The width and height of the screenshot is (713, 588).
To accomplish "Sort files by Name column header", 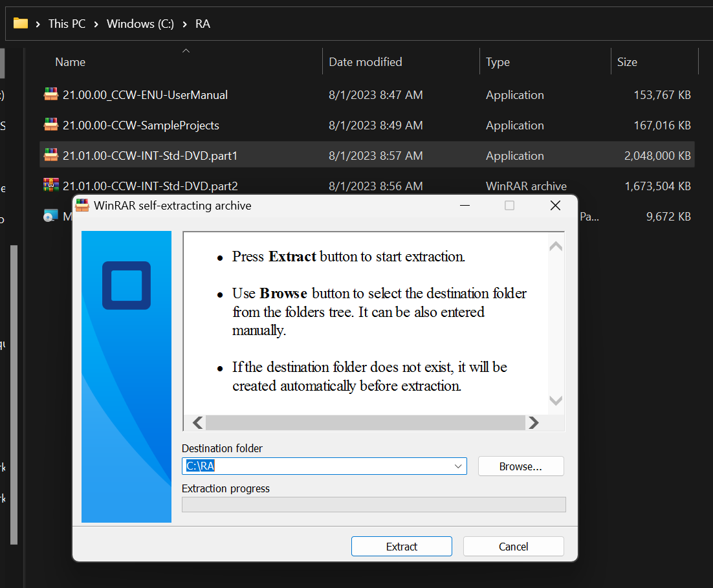I will (70, 62).
